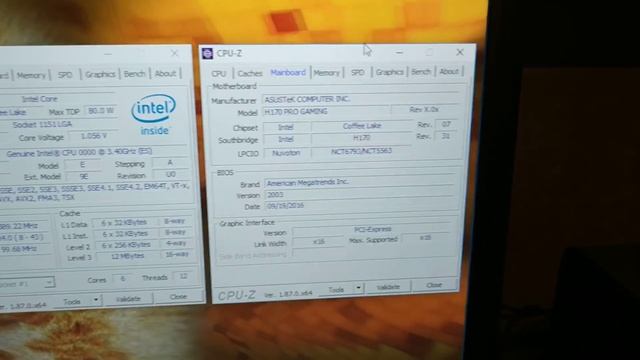Screen dimensions: 640x360
Task: Open the Bench tab in right window
Action: tap(421, 71)
